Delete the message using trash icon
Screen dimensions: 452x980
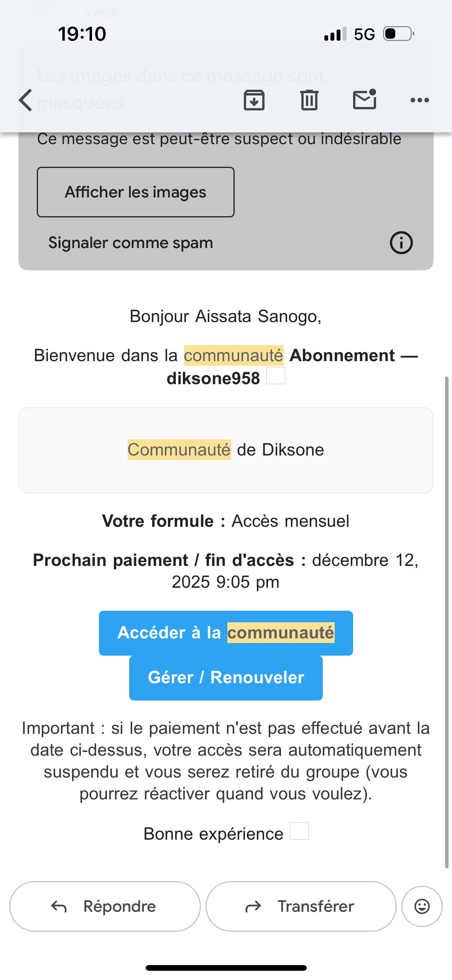click(309, 100)
